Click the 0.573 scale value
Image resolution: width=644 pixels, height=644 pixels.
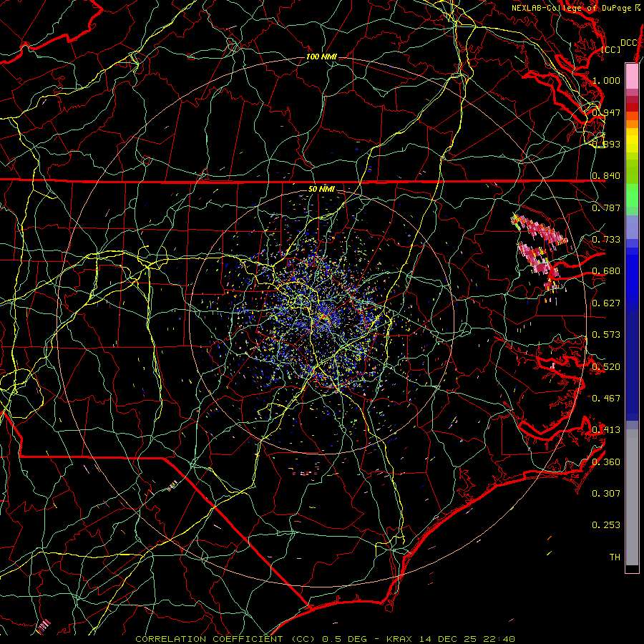(x=606, y=335)
